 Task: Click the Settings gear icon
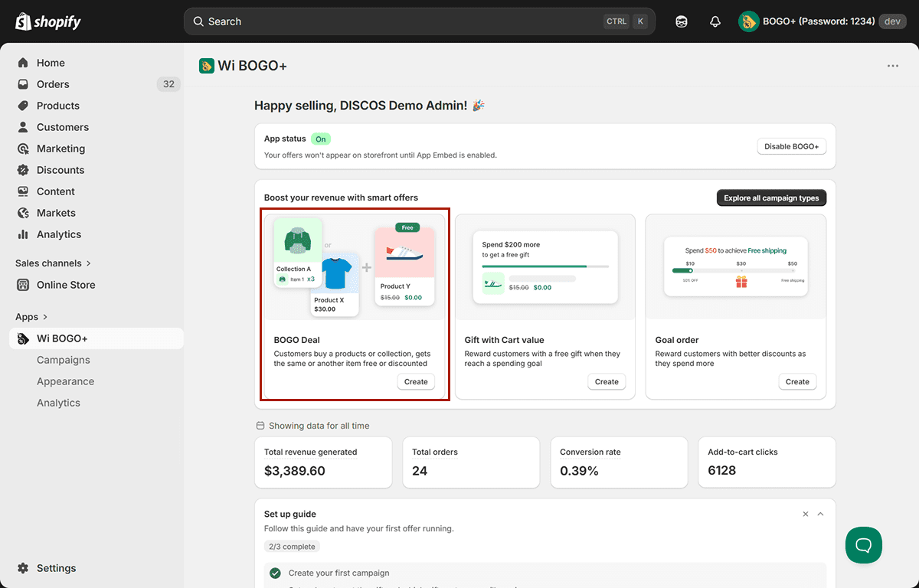point(23,568)
